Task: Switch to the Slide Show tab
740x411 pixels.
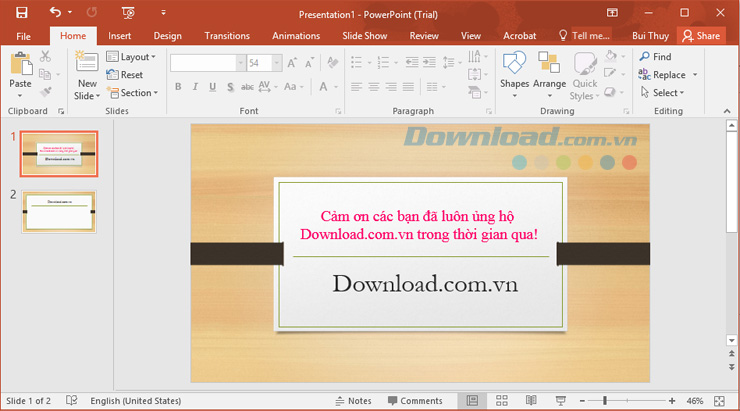Action: 364,36
